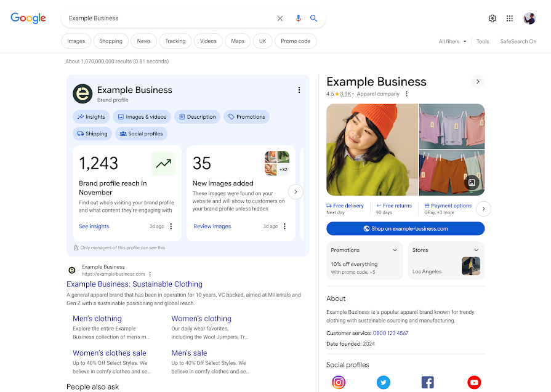Image resolution: width=551 pixels, height=392 pixels.
Task: Select the Videos filter tab
Action: (x=208, y=41)
